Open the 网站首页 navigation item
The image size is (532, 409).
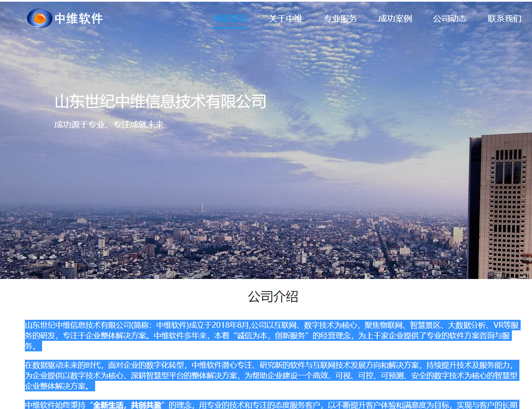(231, 19)
